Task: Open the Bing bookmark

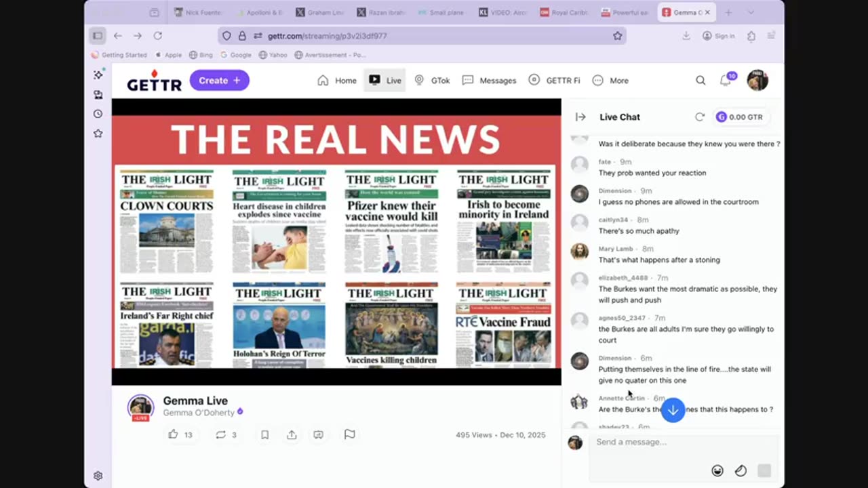Action: [x=201, y=55]
